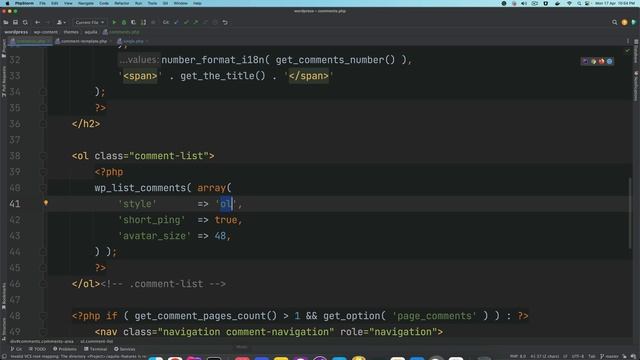The width and height of the screenshot is (640, 360).
Task: Toggle fold marker at line 39
Action: point(43,172)
